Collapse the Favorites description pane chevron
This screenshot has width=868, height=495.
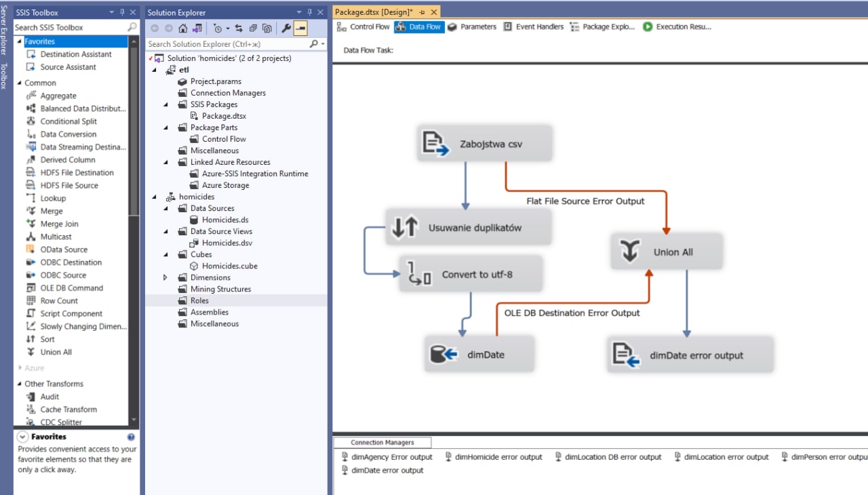tap(22, 437)
